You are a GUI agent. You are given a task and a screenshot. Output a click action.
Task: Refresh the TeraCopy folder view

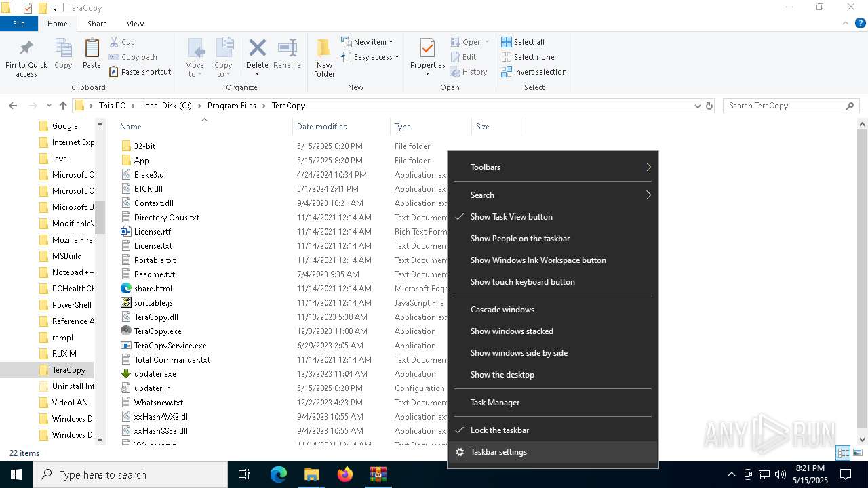[x=709, y=106]
